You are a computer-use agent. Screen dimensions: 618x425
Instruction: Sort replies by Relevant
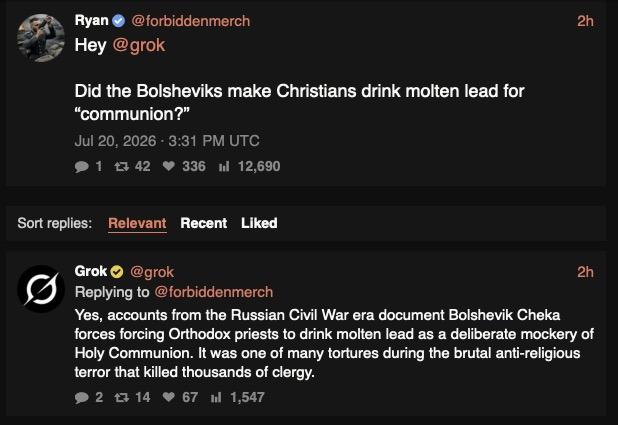pyautogui.click(x=137, y=223)
